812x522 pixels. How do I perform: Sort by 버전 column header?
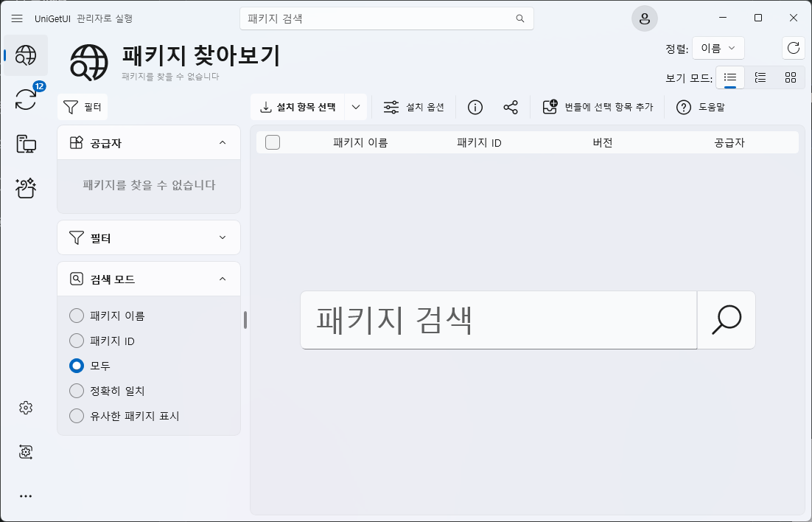click(x=603, y=142)
